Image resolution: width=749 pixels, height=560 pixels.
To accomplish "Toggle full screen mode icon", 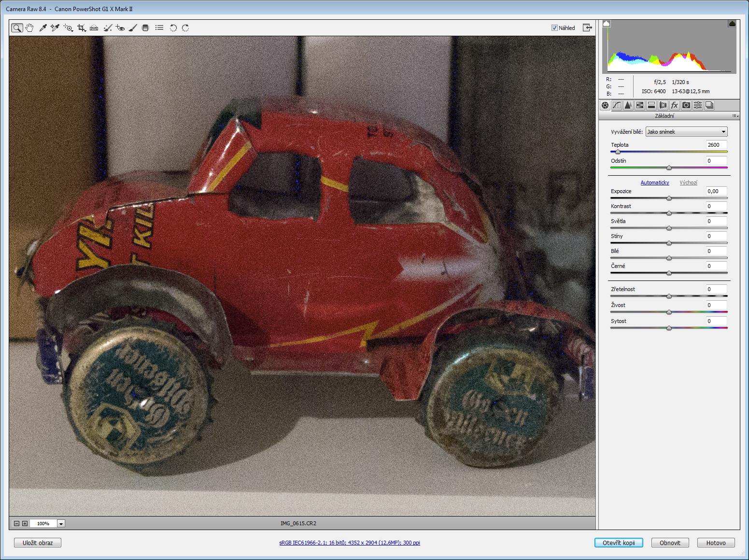I will (x=587, y=28).
